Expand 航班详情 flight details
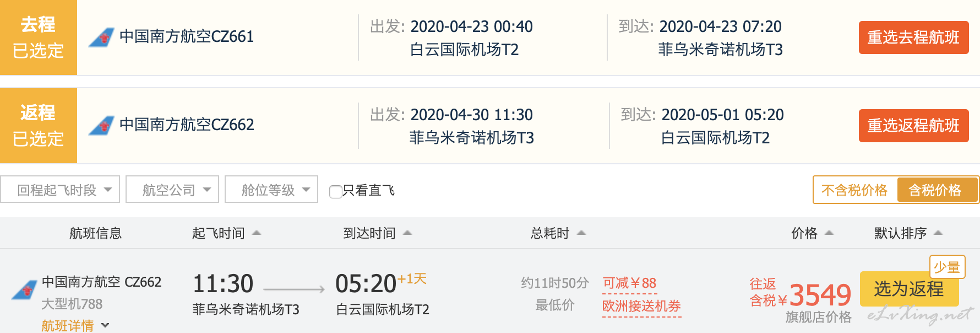 pos(75,325)
